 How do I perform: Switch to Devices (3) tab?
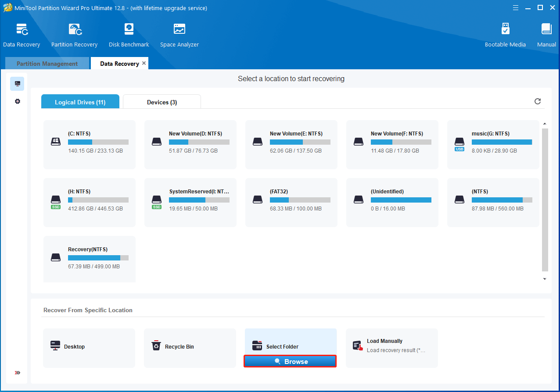click(162, 102)
